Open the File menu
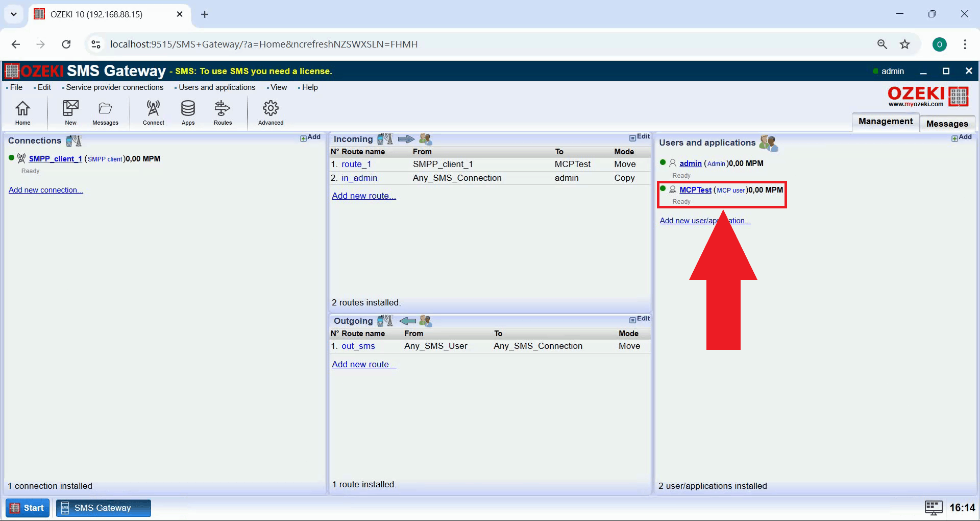 tap(16, 87)
